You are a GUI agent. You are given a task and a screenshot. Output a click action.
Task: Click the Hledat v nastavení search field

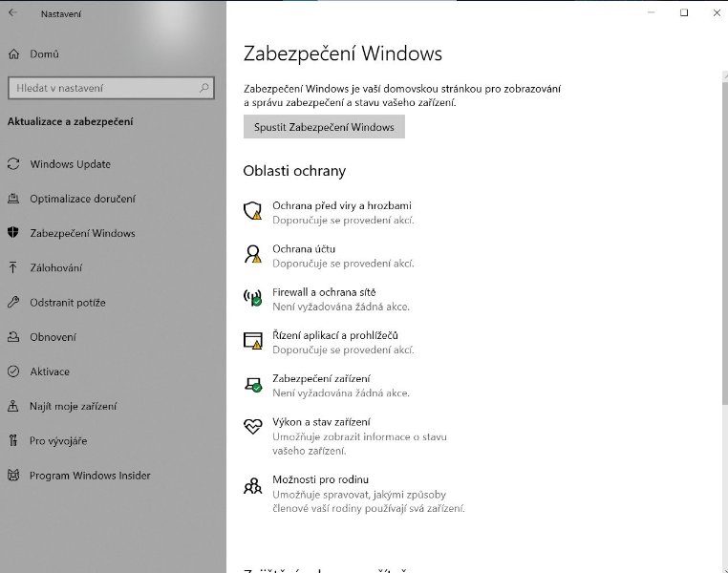coord(111,88)
